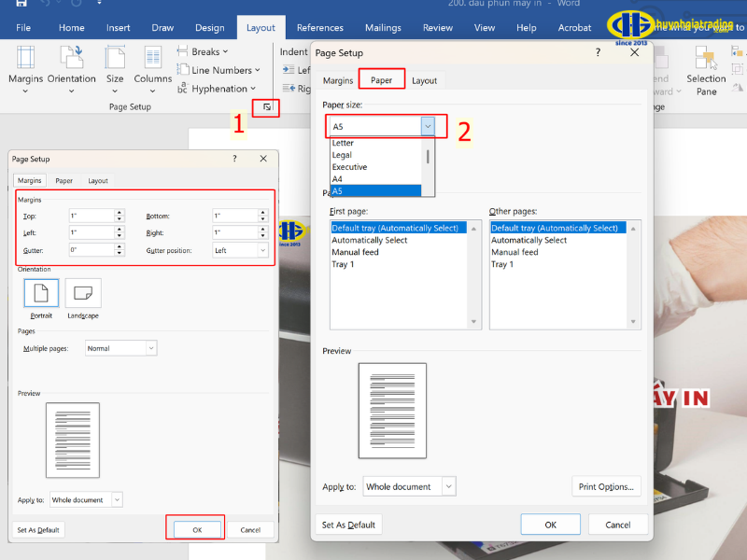The height and width of the screenshot is (560, 747).
Task: Expand the Breaks dropdown
Action: (x=209, y=52)
